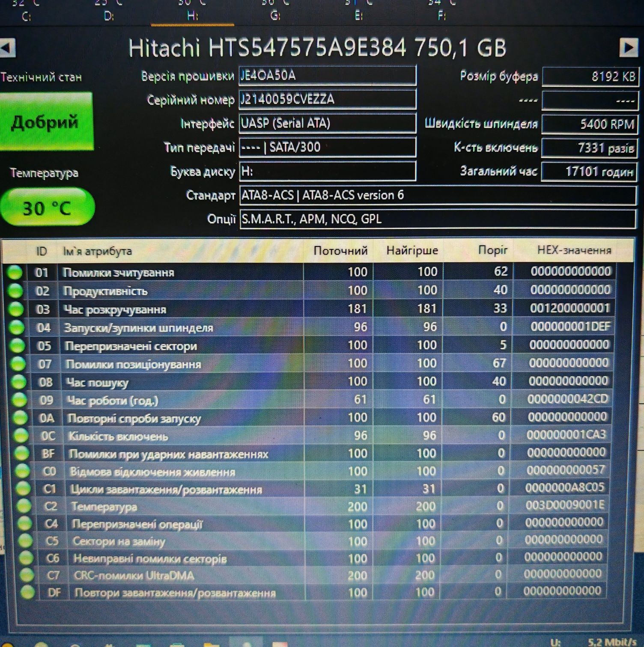Click status dot for 05 Перепризначені сектори
The height and width of the screenshot is (647, 644).
click(17, 346)
